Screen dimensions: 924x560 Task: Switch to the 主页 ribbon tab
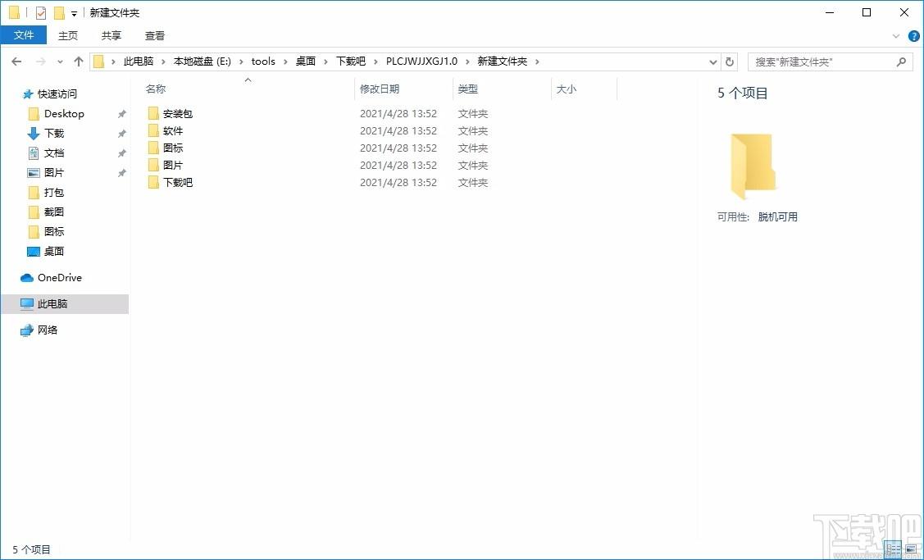(x=68, y=35)
